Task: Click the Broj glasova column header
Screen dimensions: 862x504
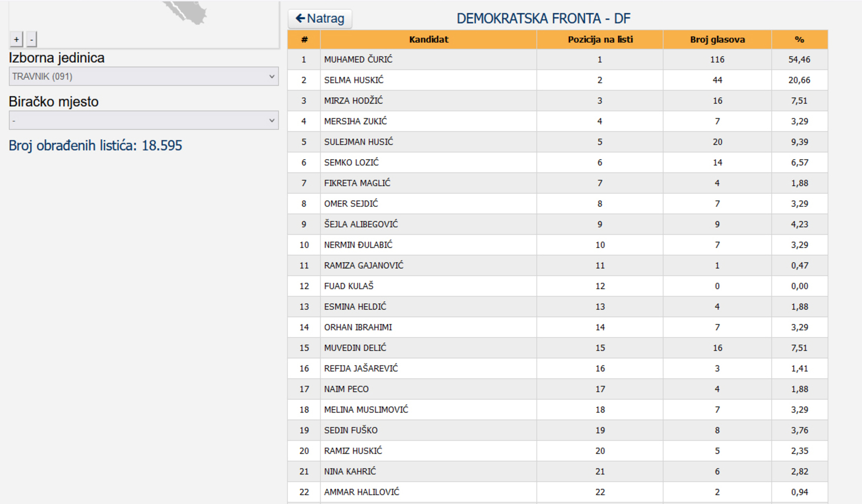Action: [717, 40]
